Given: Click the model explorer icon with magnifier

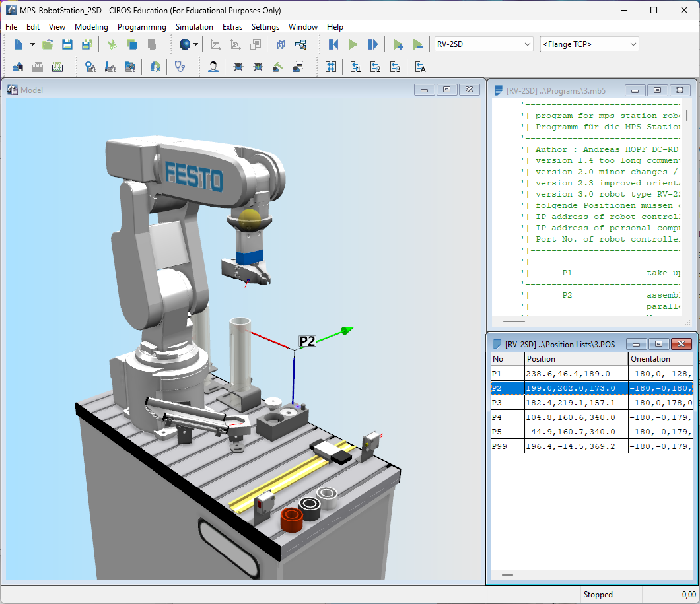Looking at the screenshot, I should (x=300, y=44).
